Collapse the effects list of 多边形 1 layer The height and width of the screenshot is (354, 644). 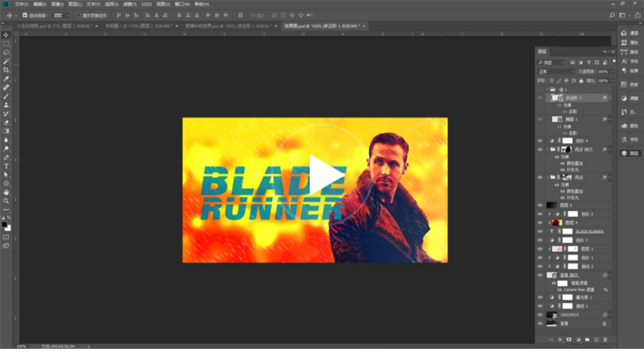610,98
